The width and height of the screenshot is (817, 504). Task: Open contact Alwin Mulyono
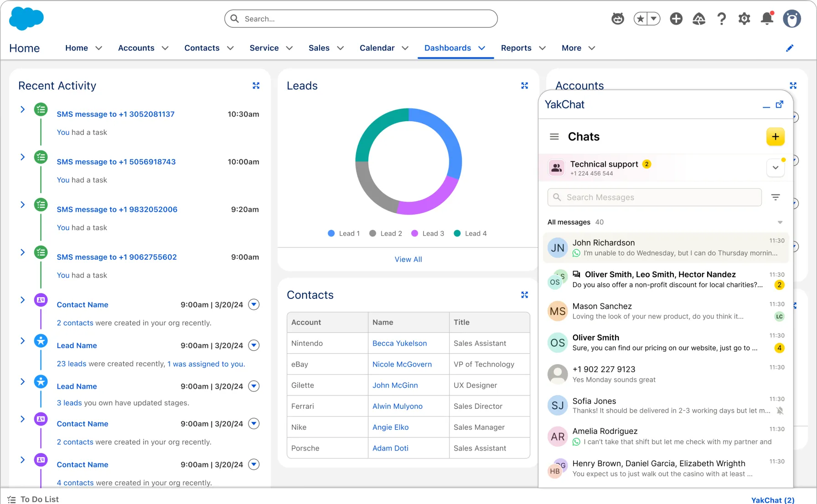pyautogui.click(x=398, y=406)
